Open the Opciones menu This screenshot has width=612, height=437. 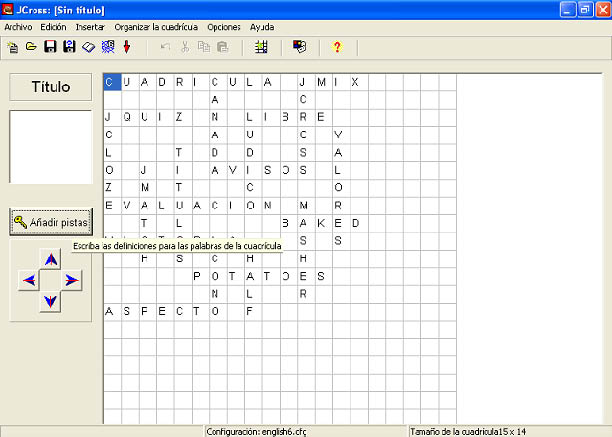click(224, 27)
